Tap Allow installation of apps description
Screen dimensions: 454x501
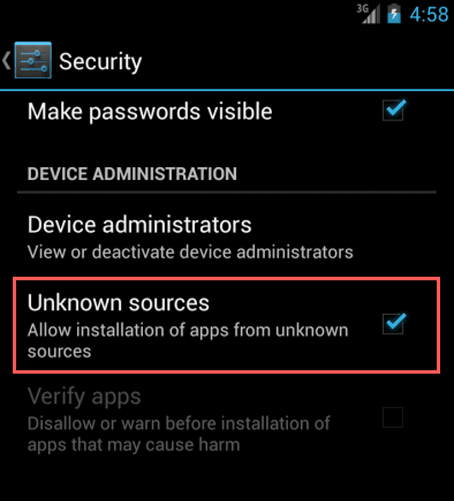click(188, 341)
